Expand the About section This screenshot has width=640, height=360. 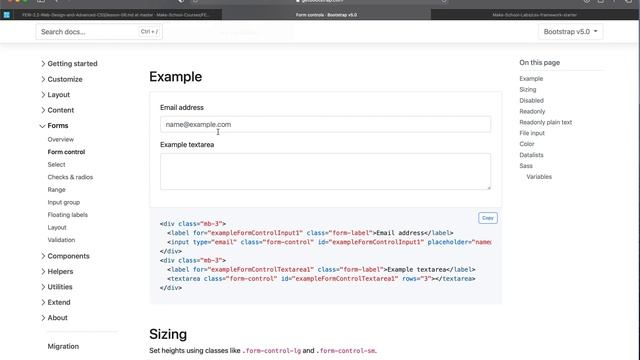click(54, 318)
